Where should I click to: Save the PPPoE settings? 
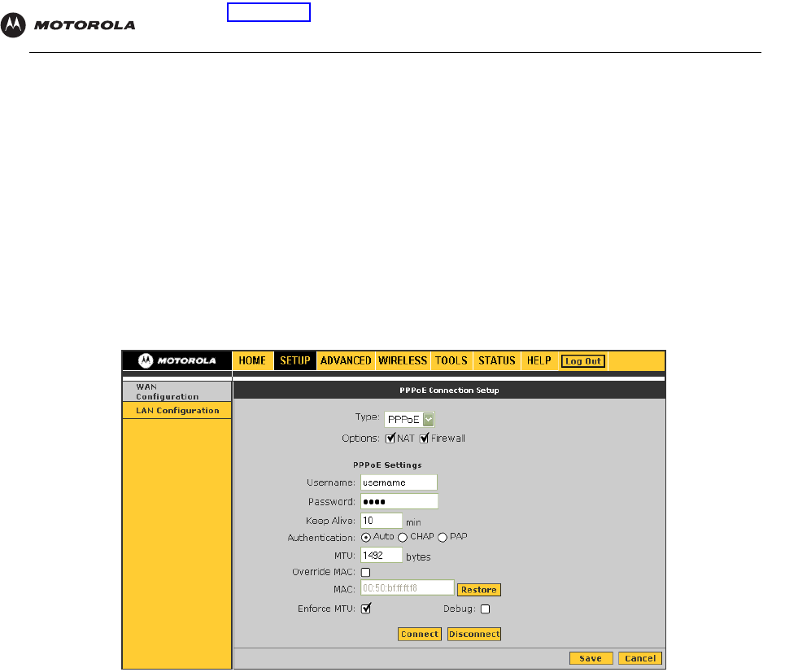click(591, 658)
